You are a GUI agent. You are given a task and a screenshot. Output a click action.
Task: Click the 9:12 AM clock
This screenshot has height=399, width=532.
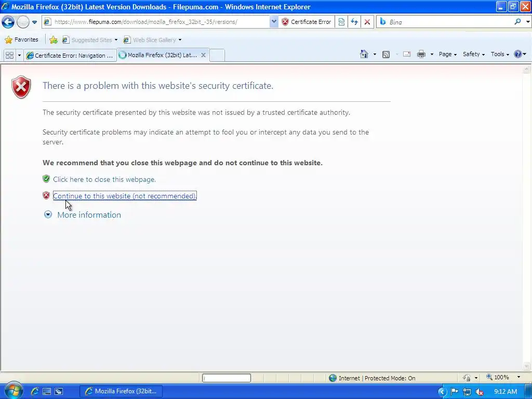pos(506,392)
